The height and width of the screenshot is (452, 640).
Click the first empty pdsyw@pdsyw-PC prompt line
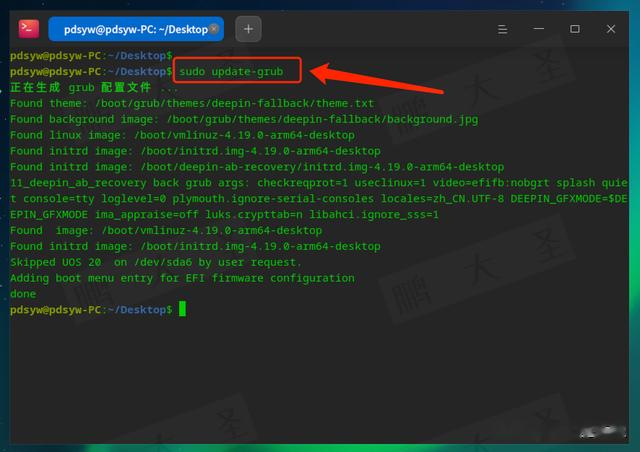pos(91,56)
